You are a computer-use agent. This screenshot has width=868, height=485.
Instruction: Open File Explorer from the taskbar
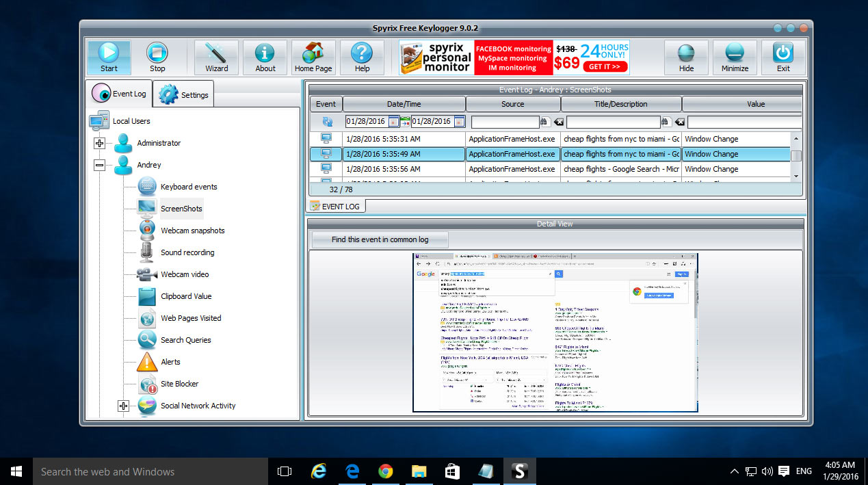click(x=419, y=471)
